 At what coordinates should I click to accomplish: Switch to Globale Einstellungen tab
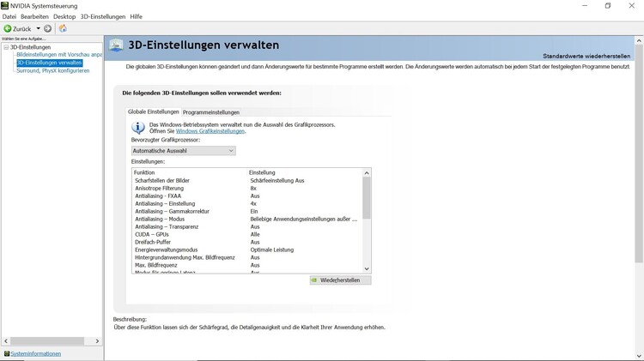click(153, 111)
